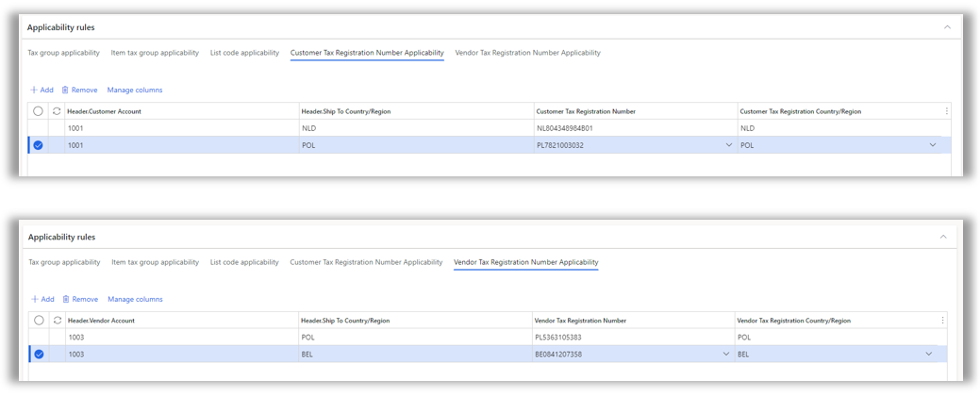This screenshot has height=397, width=980.
Task: Click the refresh icon in vendor grid header
Action: pos(58,321)
